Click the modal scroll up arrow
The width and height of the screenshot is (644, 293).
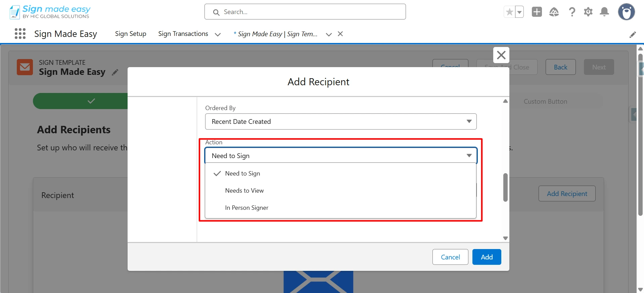click(505, 101)
